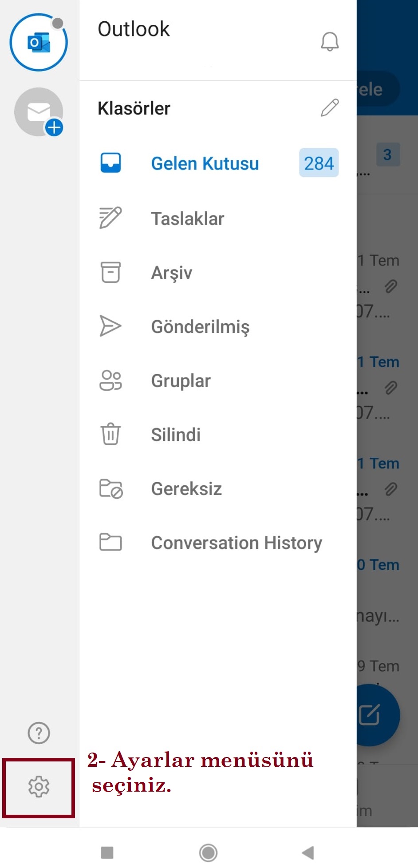
Task: Click the Gereksiz junk folder icon
Action: (x=111, y=489)
